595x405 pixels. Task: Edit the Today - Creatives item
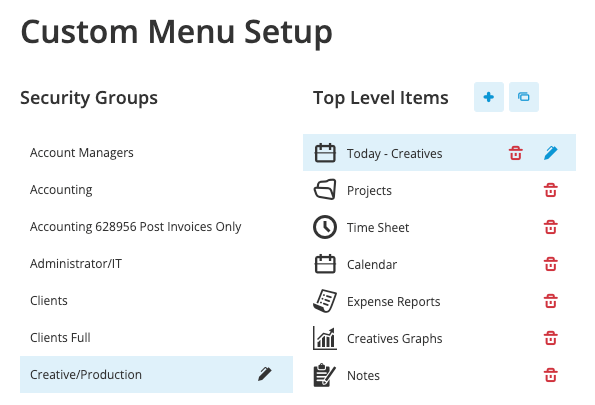(x=551, y=153)
